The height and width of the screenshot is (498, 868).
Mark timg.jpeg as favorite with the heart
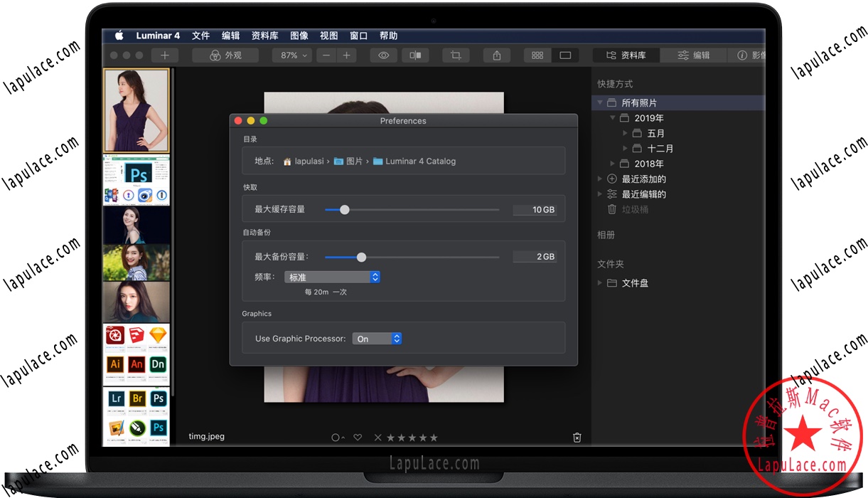coord(358,437)
